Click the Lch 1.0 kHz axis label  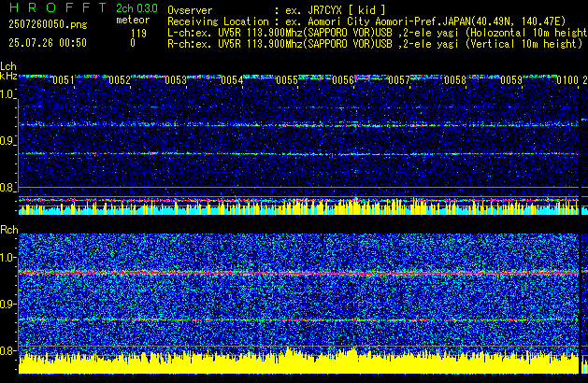(7, 94)
